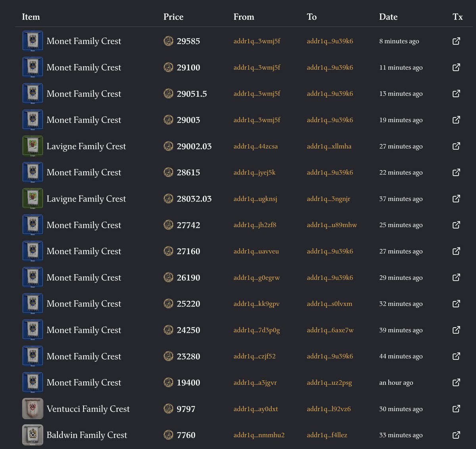Click the Tx column header
The image size is (476, 449).
[x=457, y=17]
